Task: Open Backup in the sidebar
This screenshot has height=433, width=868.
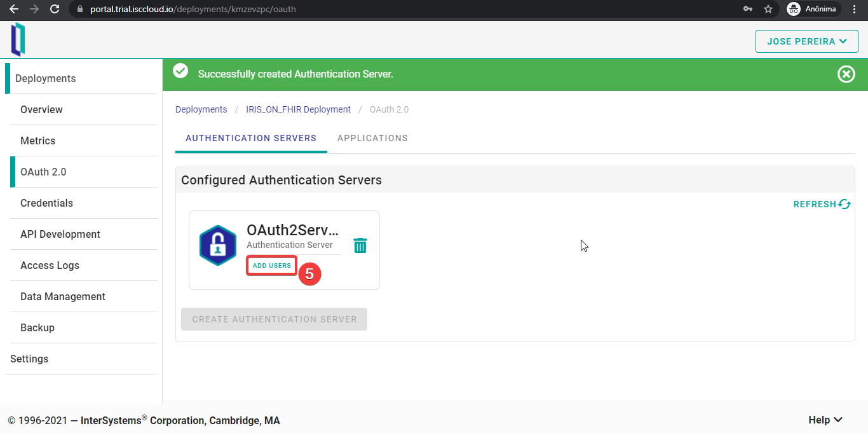Action: coord(84,327)
